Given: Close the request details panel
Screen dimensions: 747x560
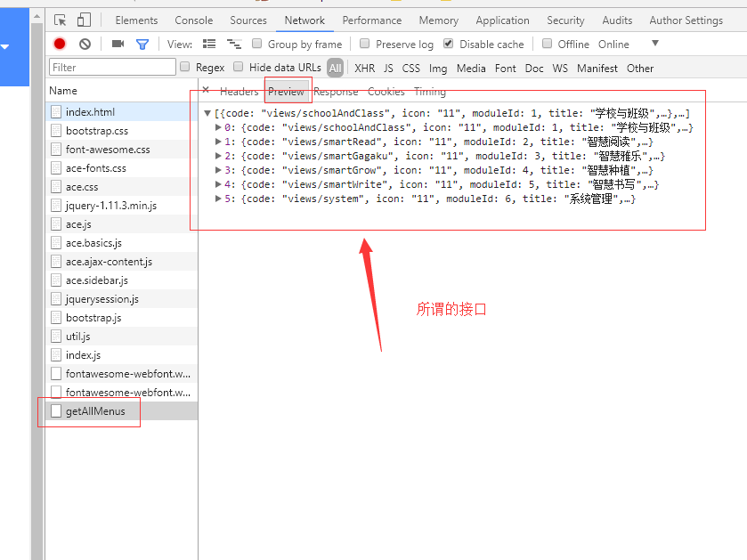Looking at the screenshot, I should (x=206, y=90).
